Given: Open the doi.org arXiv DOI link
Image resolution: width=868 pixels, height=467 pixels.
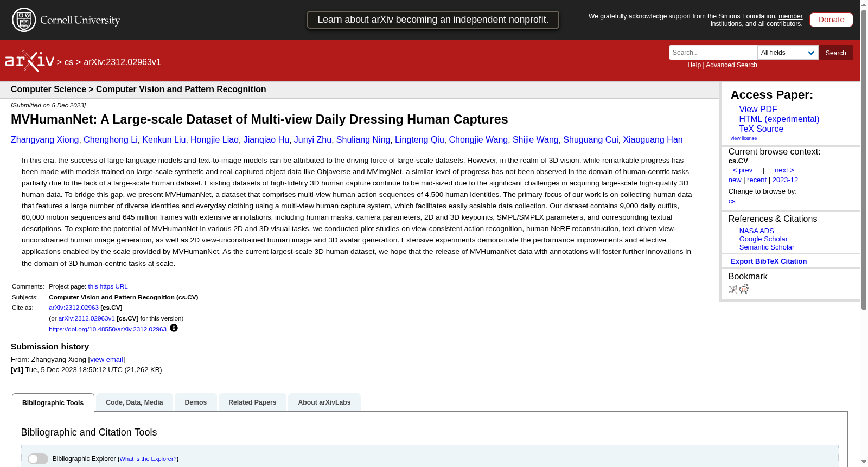Looking at the screenshot, I should point(107,329).
